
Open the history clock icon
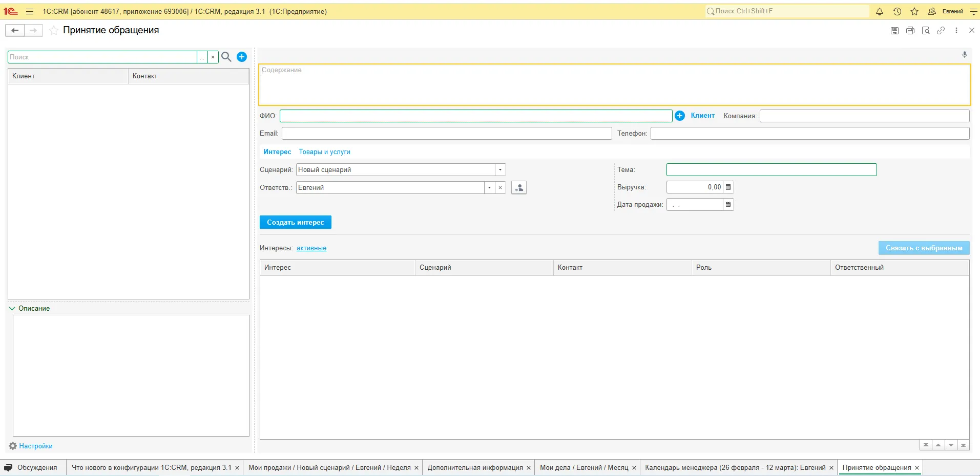click(897, 11)
